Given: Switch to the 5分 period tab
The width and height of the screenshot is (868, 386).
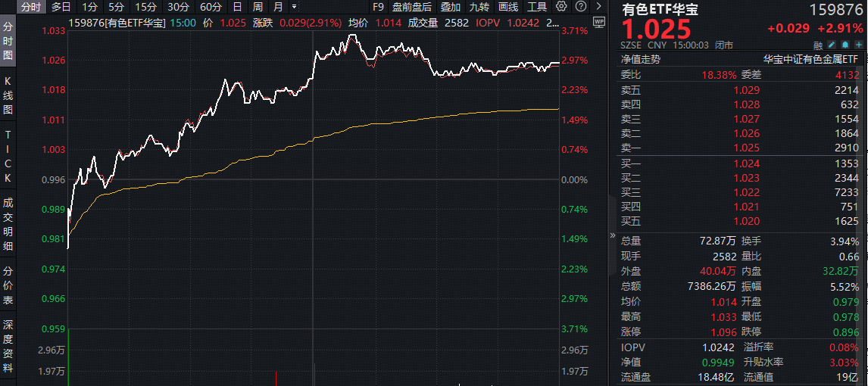Looking at the screenshot, I should [115, 7].
